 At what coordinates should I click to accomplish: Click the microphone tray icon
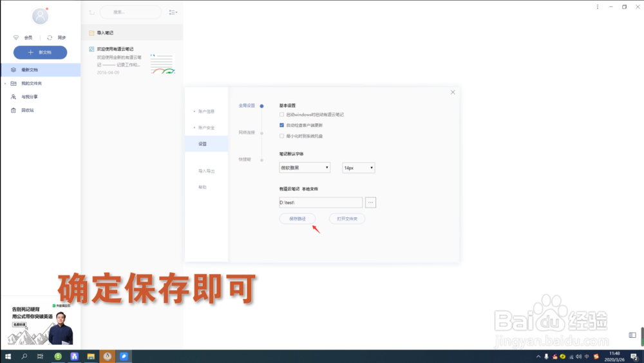tap(546, 357)
